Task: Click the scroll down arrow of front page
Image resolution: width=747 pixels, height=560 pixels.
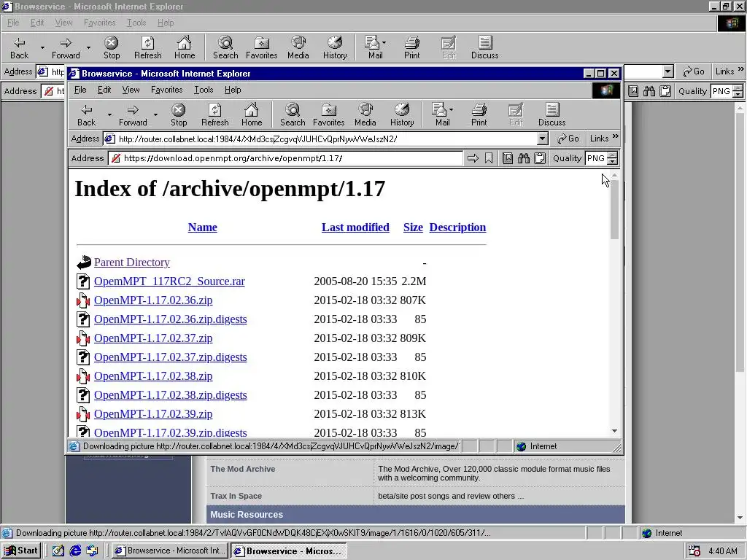Action: [614, 431]
